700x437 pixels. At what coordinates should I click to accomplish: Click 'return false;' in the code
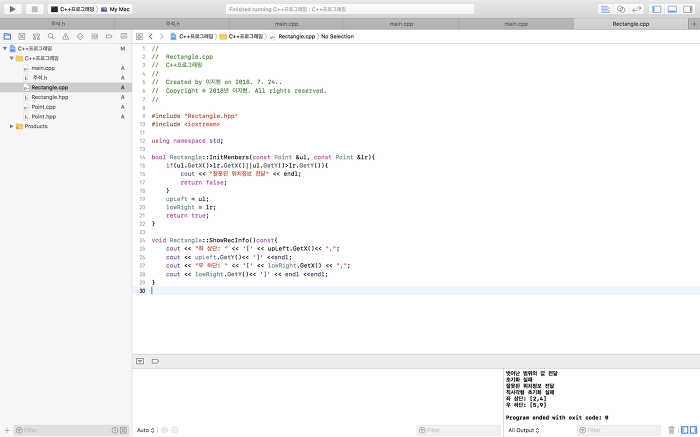coord(204,182)
